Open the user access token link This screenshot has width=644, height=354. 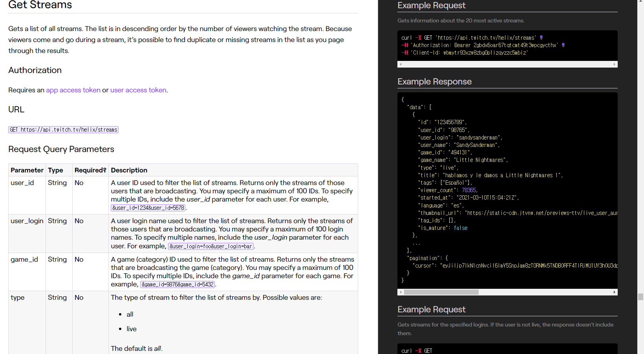pyautogui.click(x=138, y=90)
